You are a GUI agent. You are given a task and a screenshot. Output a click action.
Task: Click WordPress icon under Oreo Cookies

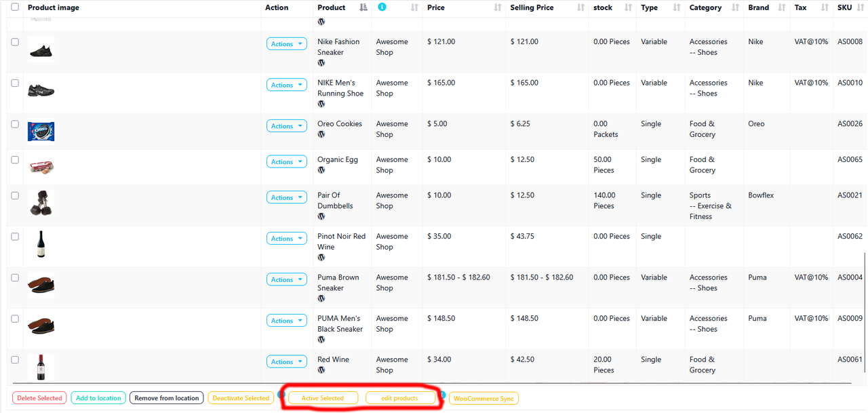click(x=321, y=134)
